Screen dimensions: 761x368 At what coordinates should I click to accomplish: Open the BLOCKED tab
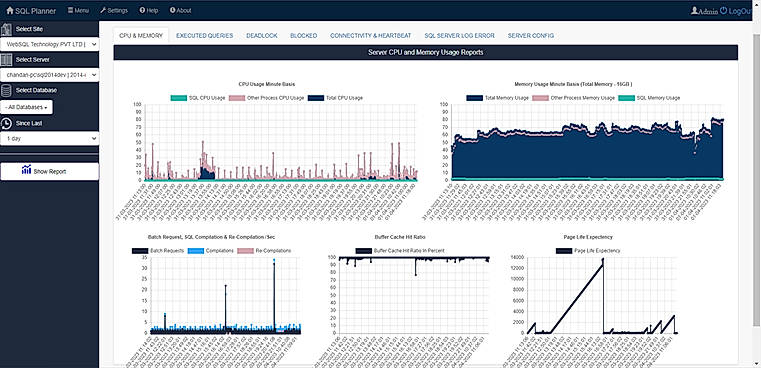(x=303, y=35)
